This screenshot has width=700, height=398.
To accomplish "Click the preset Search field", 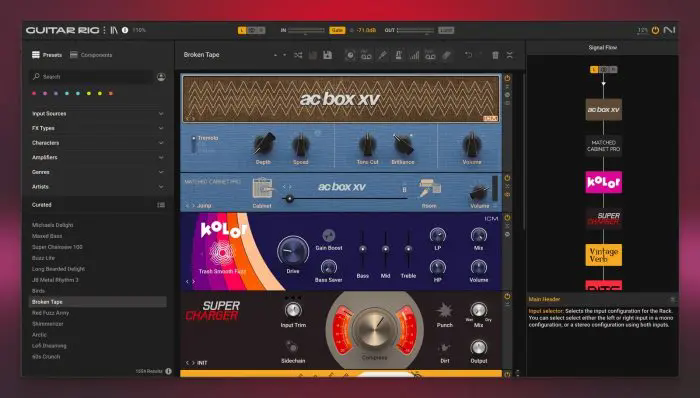I will coord(92,77).
